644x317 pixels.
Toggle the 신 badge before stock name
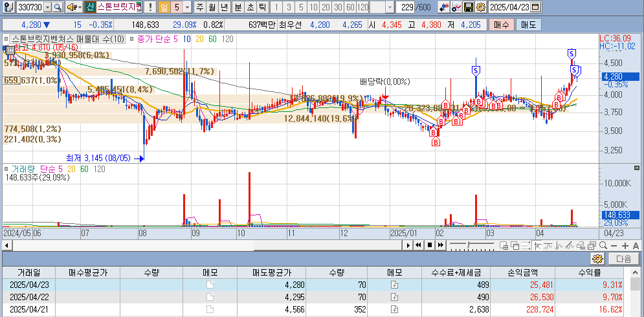tap(91, 7)
